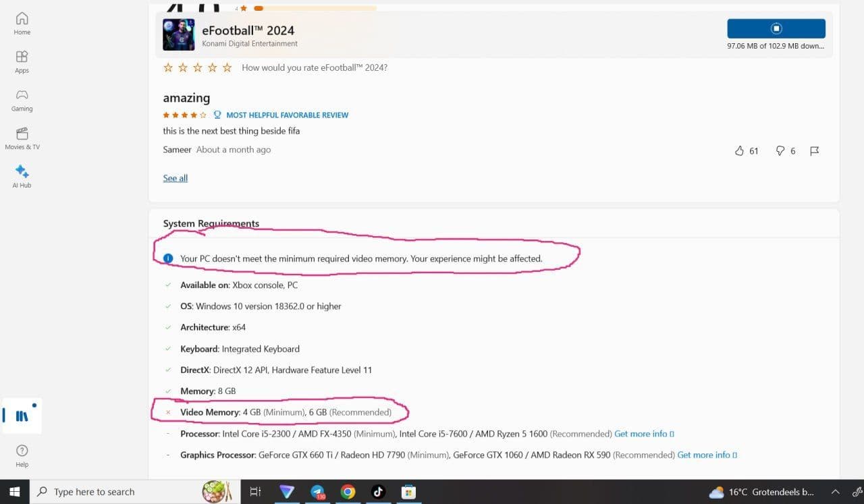
Task: Report Sameer's review with flag icon
Action: (814, 150)
